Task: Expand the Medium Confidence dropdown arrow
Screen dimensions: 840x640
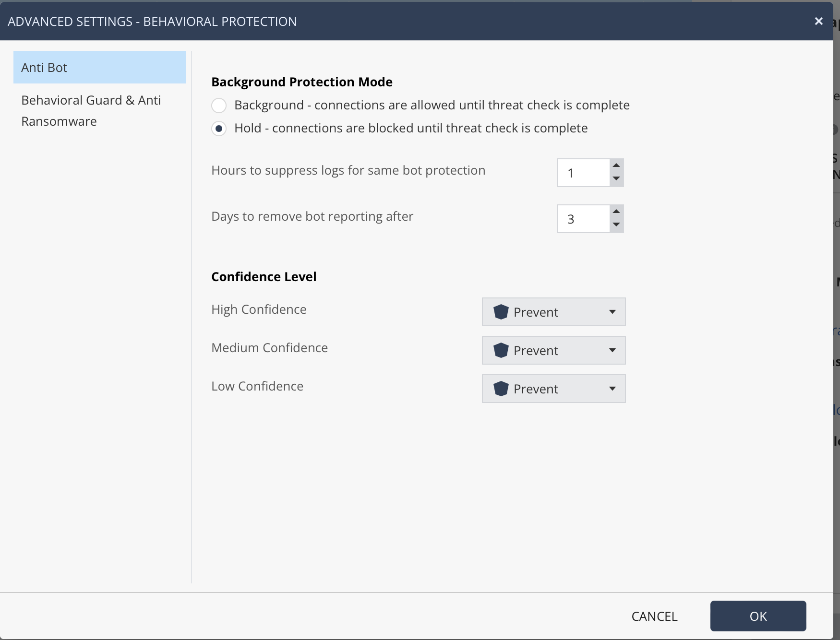Action: pyautogui.click(x=612, y=350)
